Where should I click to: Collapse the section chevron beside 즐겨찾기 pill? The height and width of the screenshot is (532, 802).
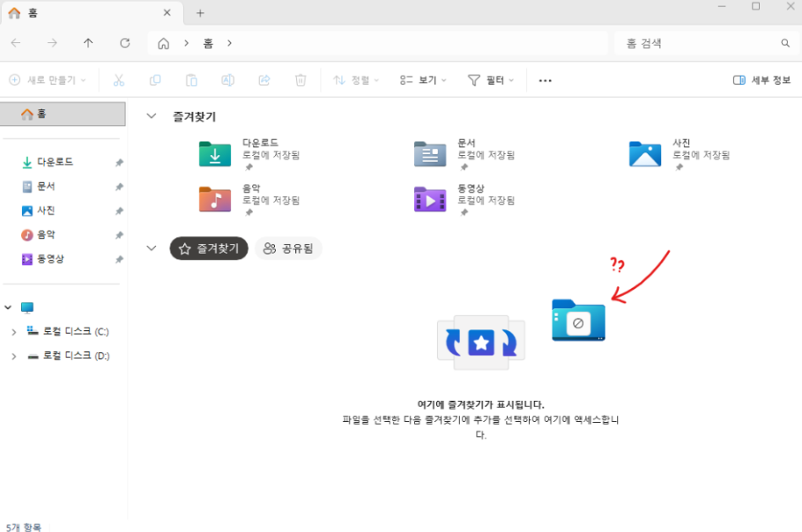point(152,248)
